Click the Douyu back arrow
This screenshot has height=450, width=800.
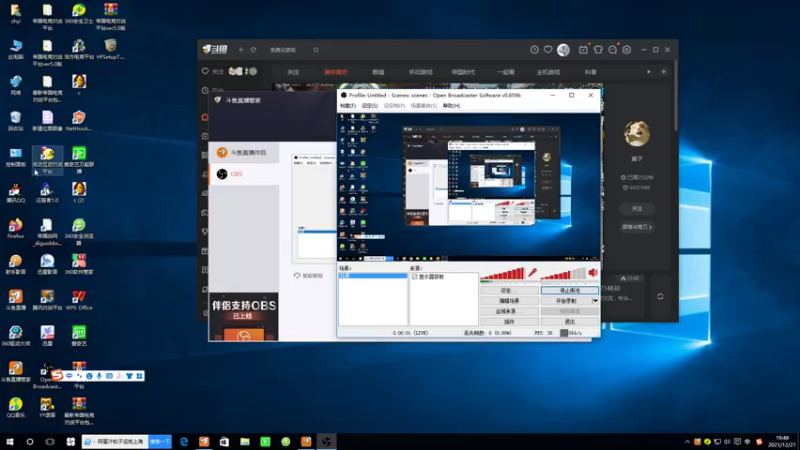(x=241, y=50)
